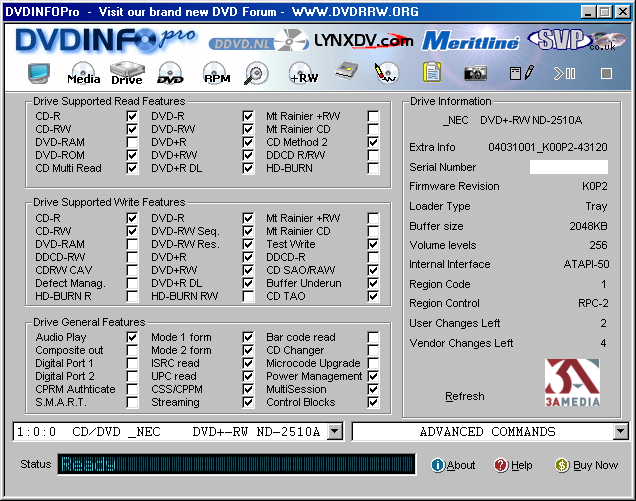Open the DDVD.NL banner logo
Viewport: 636px width, 501px height.
pyautogui.click(x=258, y=41)
